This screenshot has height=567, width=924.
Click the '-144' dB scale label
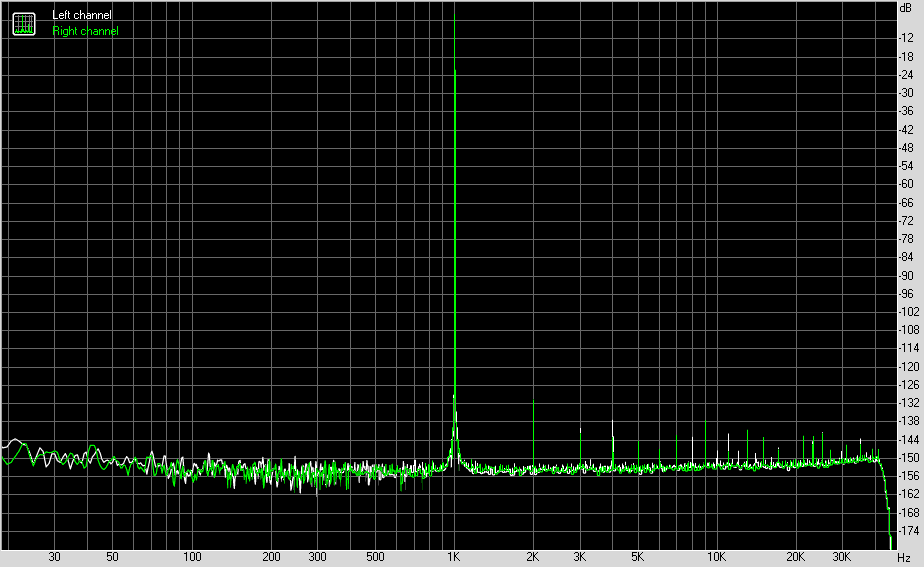[x=908, y=440]
